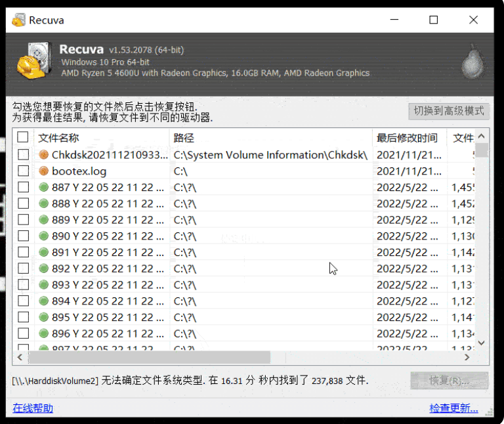Check the box for bootex.log

[23, 171]
